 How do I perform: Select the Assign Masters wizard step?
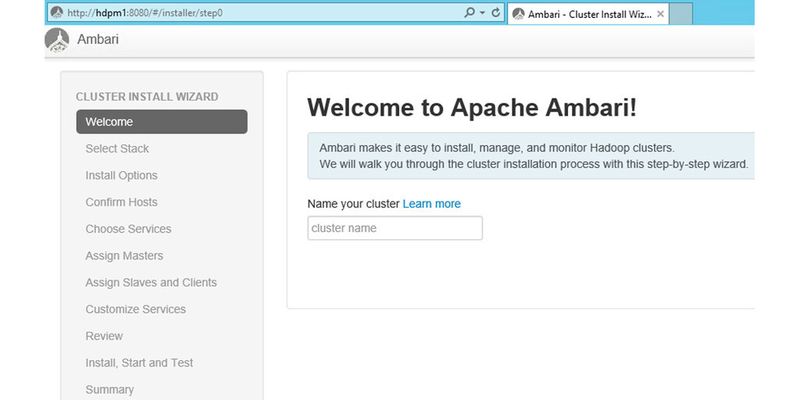click(124, 256)
